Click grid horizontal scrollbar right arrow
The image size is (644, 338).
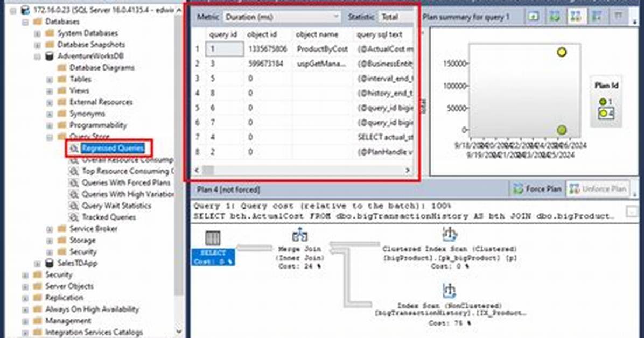pyautogui.click(x=408, y=170)
